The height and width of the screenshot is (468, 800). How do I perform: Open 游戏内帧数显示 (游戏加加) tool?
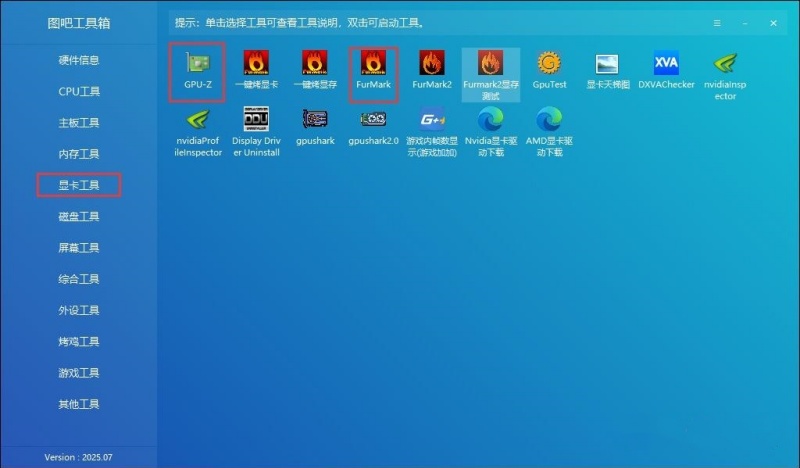click(432, 132)
